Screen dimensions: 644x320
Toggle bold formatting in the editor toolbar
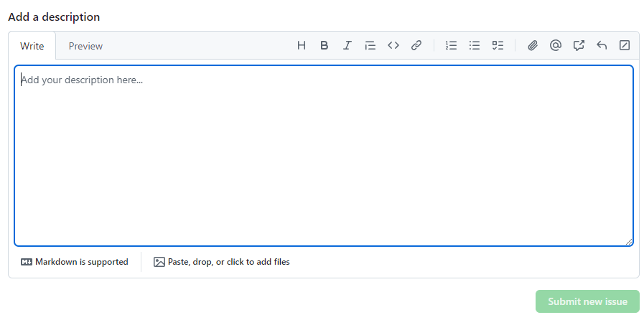(325, 45)
